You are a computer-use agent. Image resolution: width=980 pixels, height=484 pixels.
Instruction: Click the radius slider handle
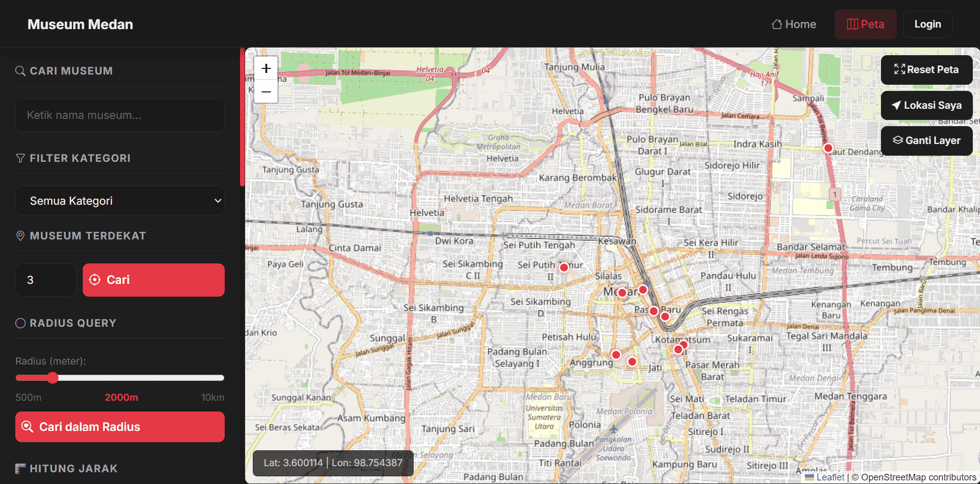tap(53, 378)
